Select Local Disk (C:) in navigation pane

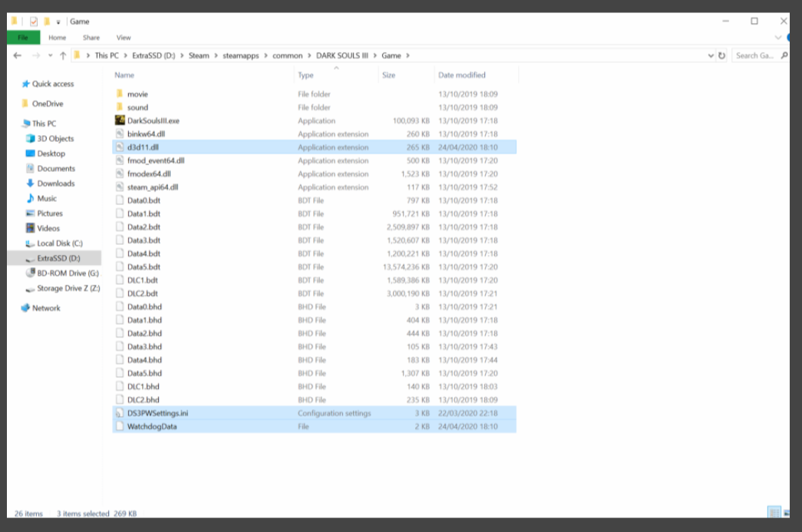[60, 243]
